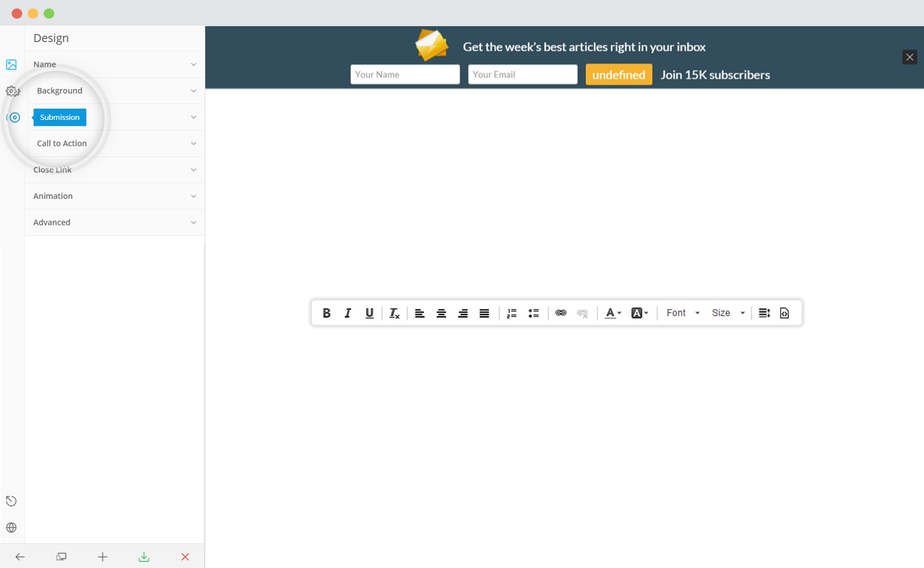
Task: Open the Font dropdown
Action: tap(683, 313)
